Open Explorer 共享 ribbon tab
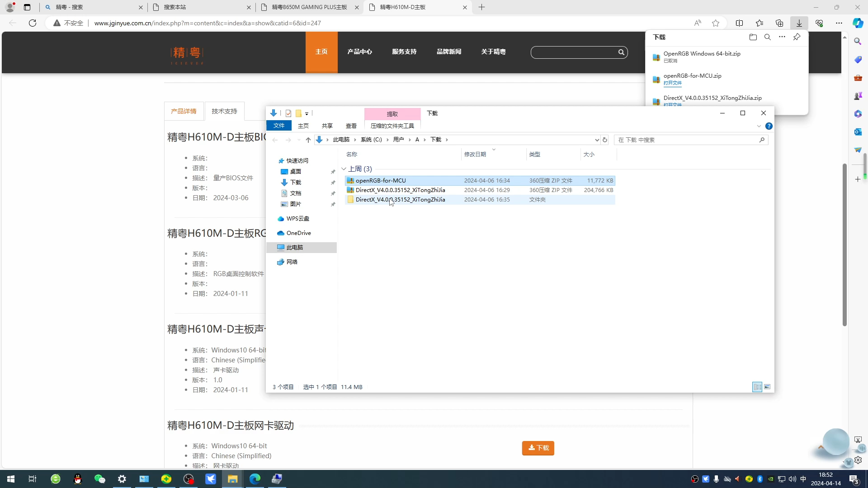 click(327, 126)
